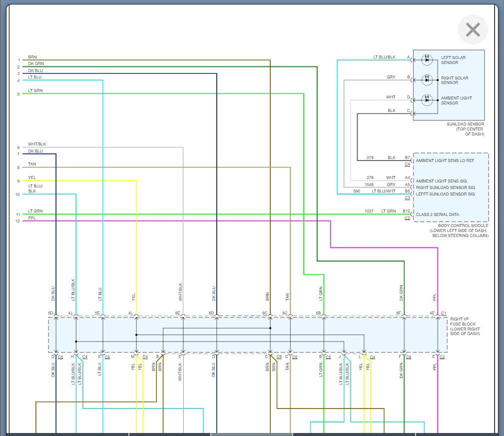Click the Ambient Light Sensor diode symbol
The image size is (504, 436).
click(427, 100)
